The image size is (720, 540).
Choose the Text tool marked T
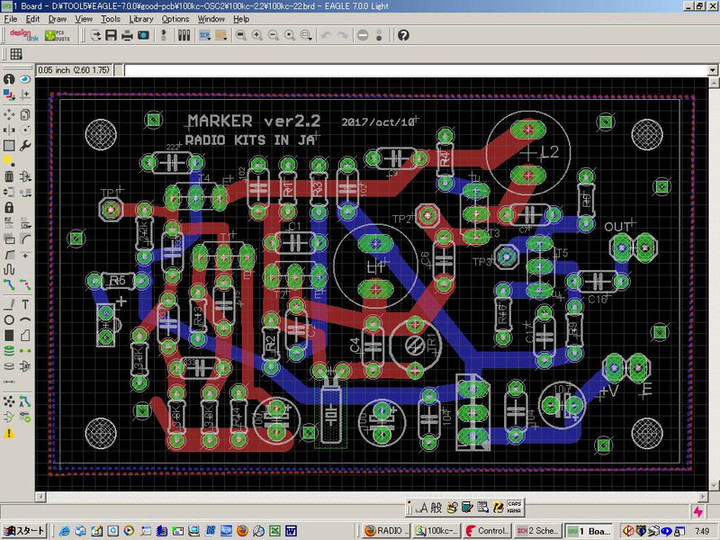click(x=25, y=304)
